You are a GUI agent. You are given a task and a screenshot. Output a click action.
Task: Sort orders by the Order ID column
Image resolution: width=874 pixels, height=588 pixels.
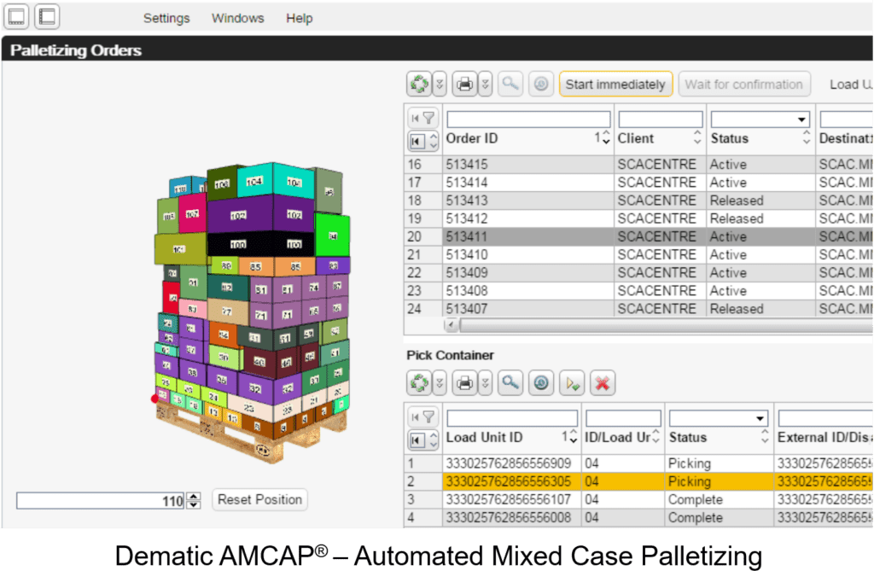coord(527,138)
